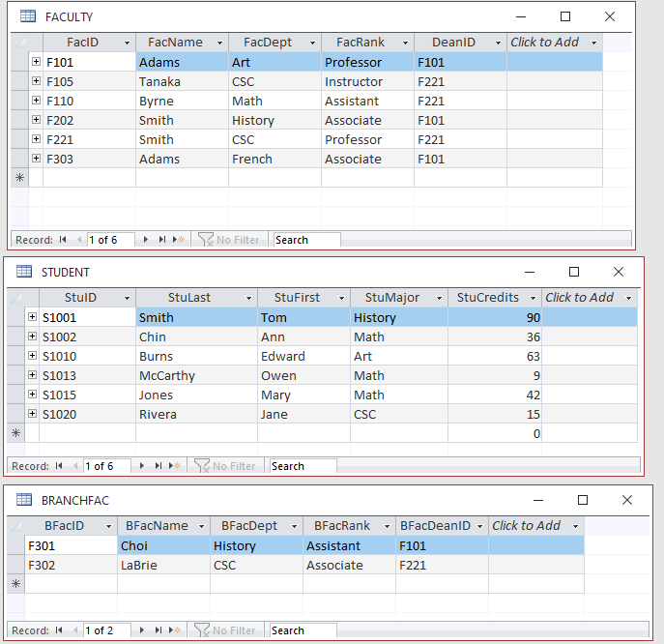Select all records via FACULTY corner selector
664x644 pixels.
click(19, 43)
